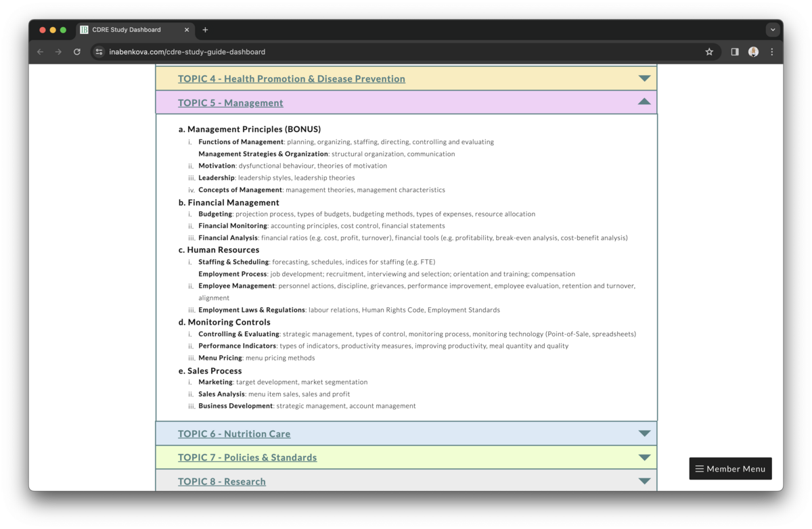
Task: Click Sales Analysis item
Action: point(221,394)
